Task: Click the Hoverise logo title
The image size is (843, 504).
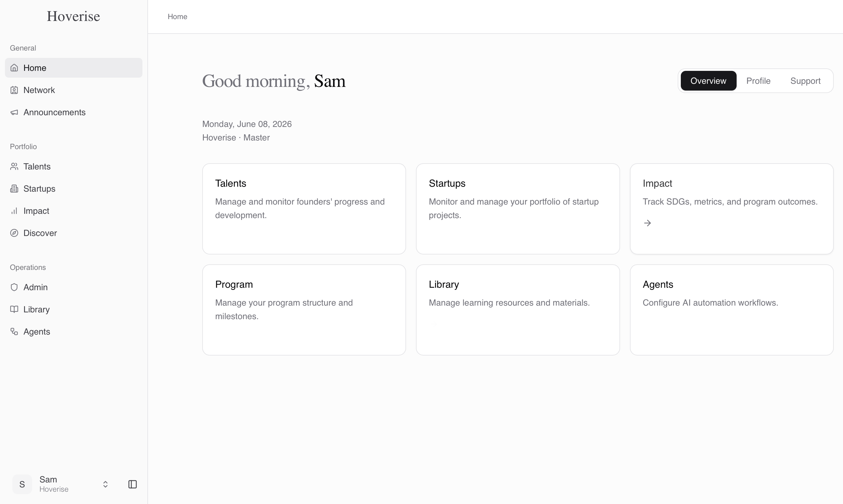Action: (x=73, y=16)
